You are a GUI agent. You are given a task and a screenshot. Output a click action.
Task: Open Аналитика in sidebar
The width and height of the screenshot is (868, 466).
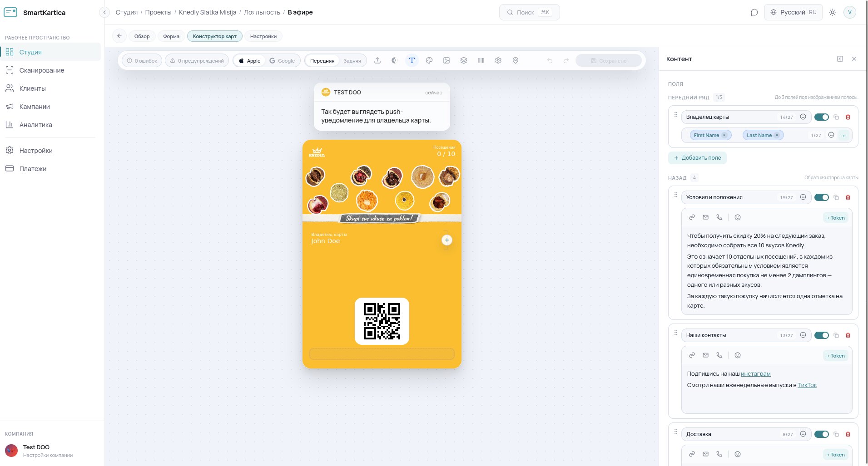click(x=50, y=125)
